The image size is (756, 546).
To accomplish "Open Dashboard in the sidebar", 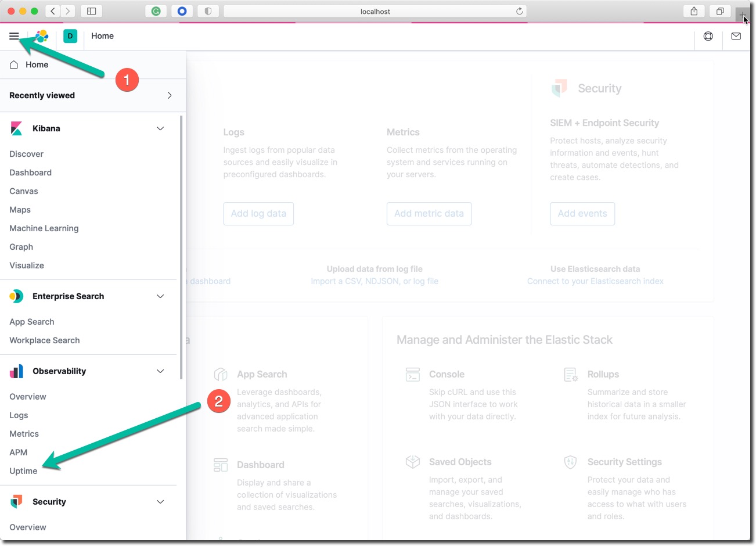I will pyautogui.click(x=30, y=173).
